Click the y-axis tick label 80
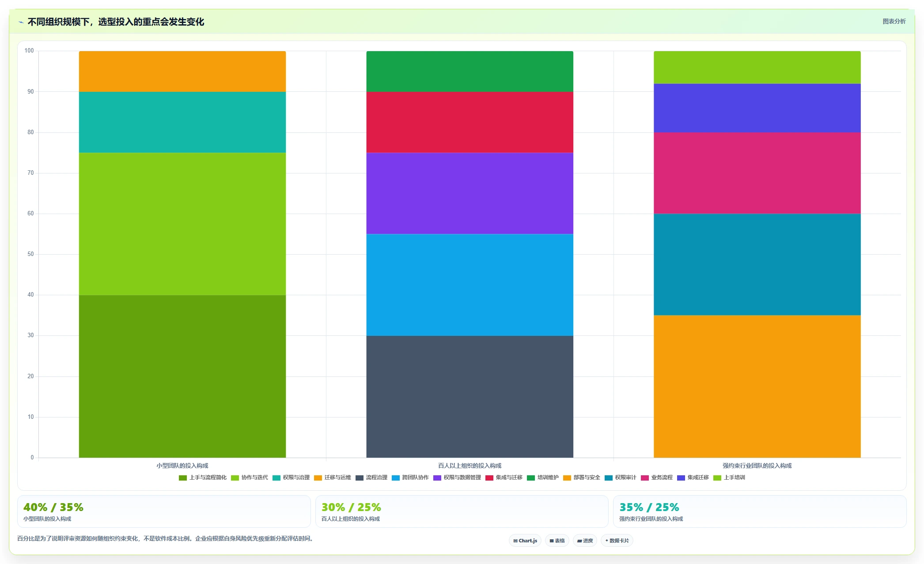The image size is (924, 564). coord(30,132)
